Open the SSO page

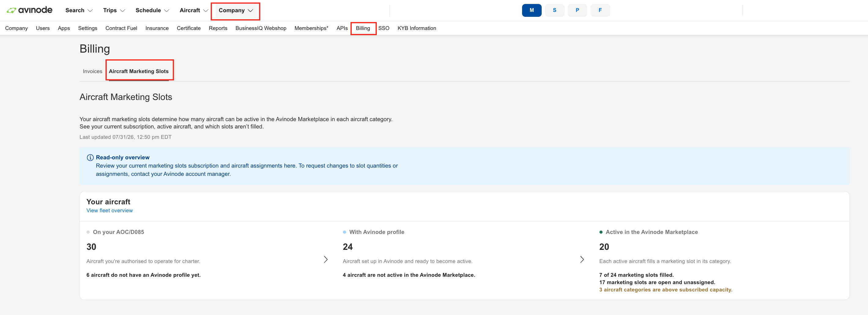[384, 28]
